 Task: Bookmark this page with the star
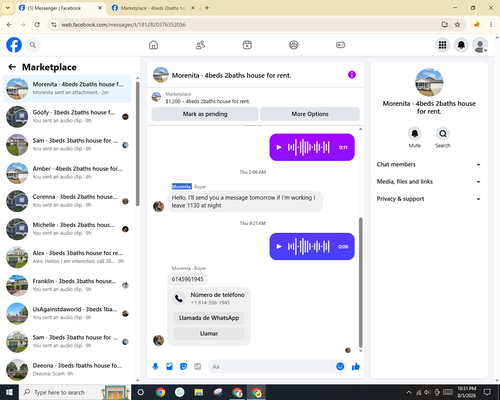(x=457, y=25)
